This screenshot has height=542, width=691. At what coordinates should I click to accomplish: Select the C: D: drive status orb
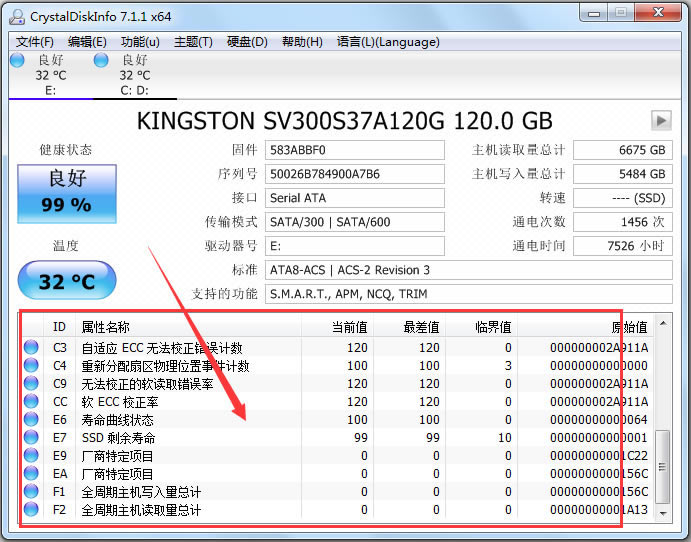pos(101,61)
